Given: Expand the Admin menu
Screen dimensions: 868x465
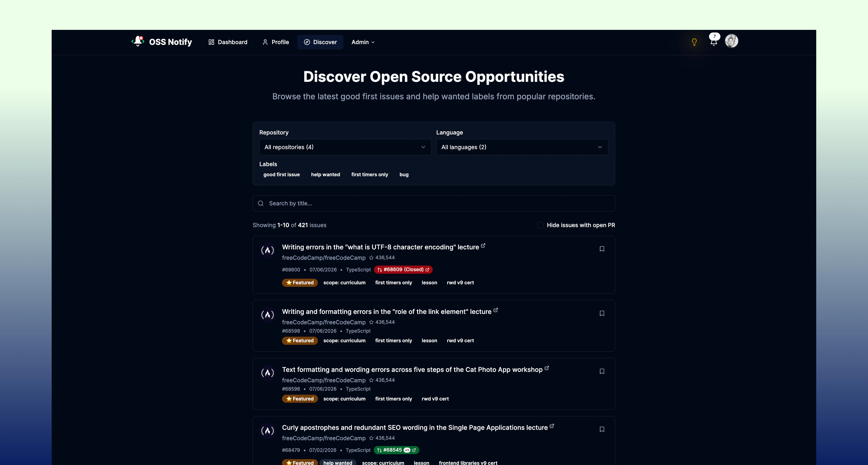Looking at the screenshot, I should (363, 42).
